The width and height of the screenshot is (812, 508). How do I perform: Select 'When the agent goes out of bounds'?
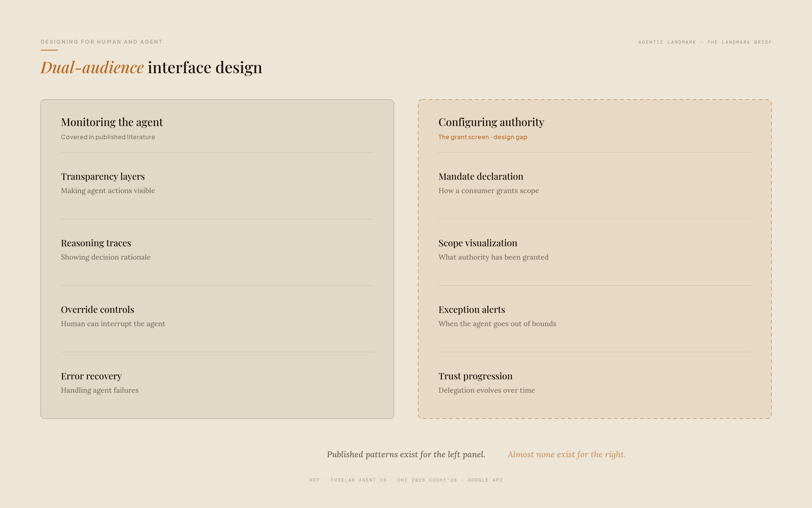(x=497, y=324)
